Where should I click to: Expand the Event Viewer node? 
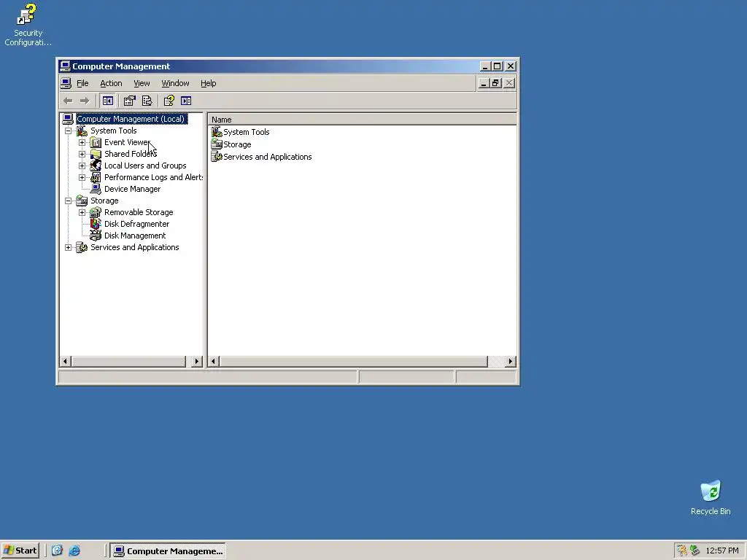click(82, 142)
